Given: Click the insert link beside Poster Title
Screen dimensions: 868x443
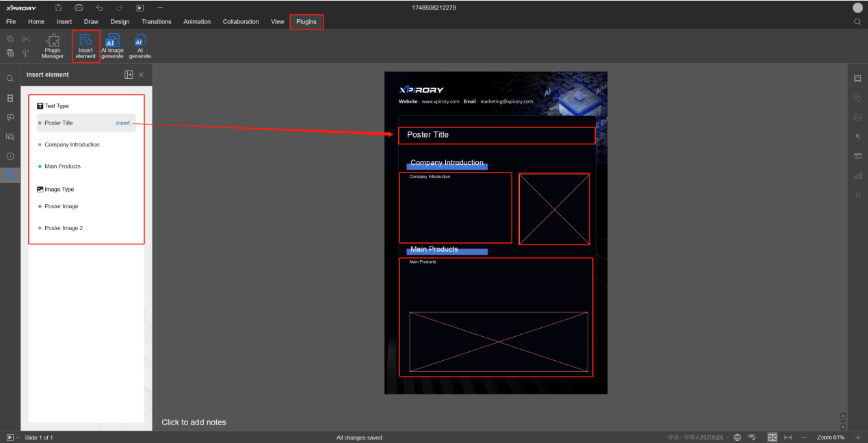Looking at the screenshot, I should 123,123.
